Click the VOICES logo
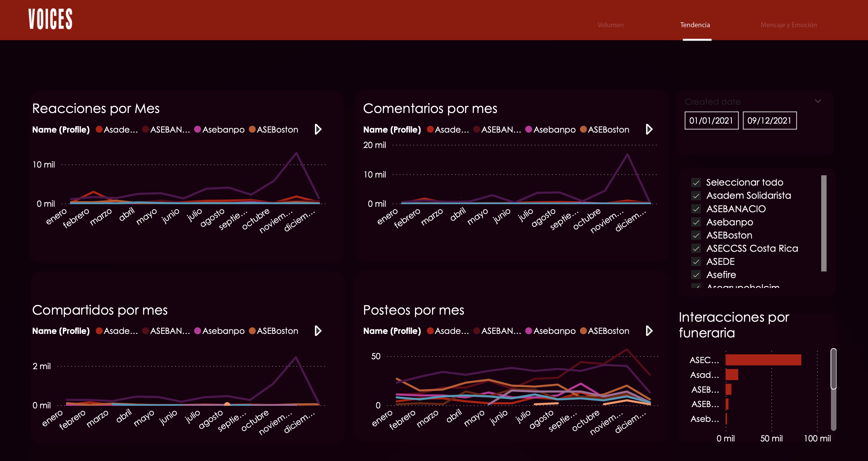 [50, 19]
